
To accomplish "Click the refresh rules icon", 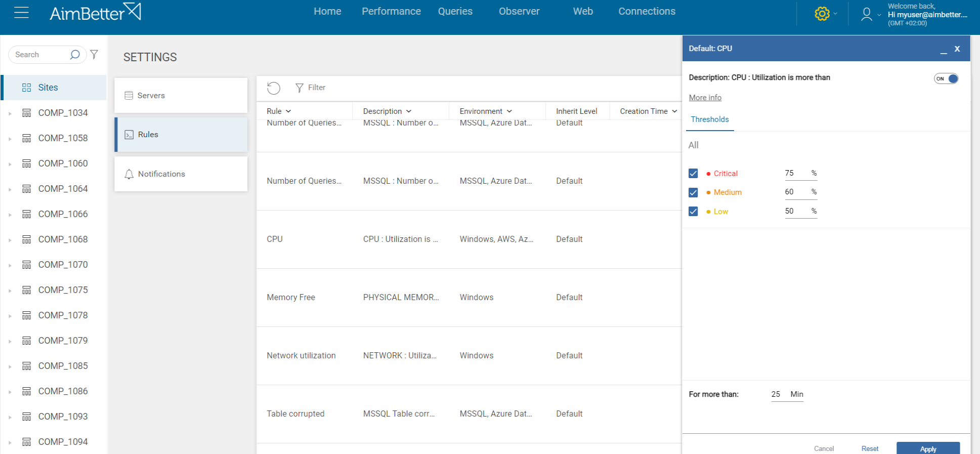I will (x=274, y=88).
